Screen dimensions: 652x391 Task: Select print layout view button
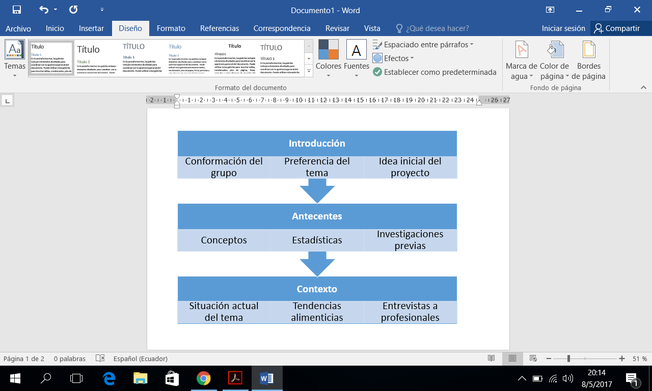512,358
